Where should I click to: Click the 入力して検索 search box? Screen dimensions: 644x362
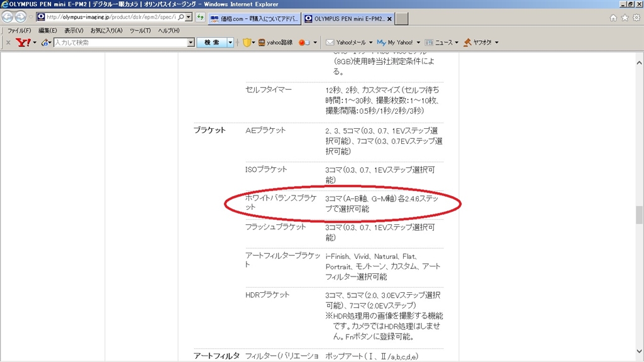pyautogui.click(x=120, y=42)
